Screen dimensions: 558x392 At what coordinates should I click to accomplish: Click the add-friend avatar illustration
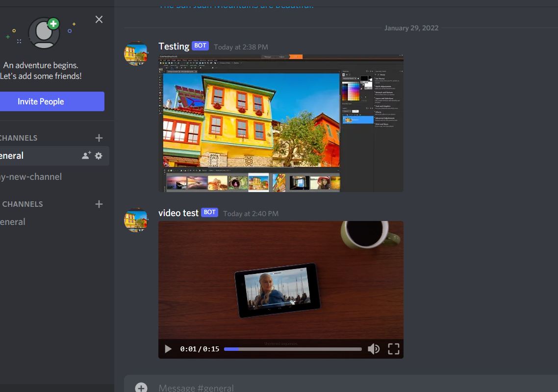point(45,33)
